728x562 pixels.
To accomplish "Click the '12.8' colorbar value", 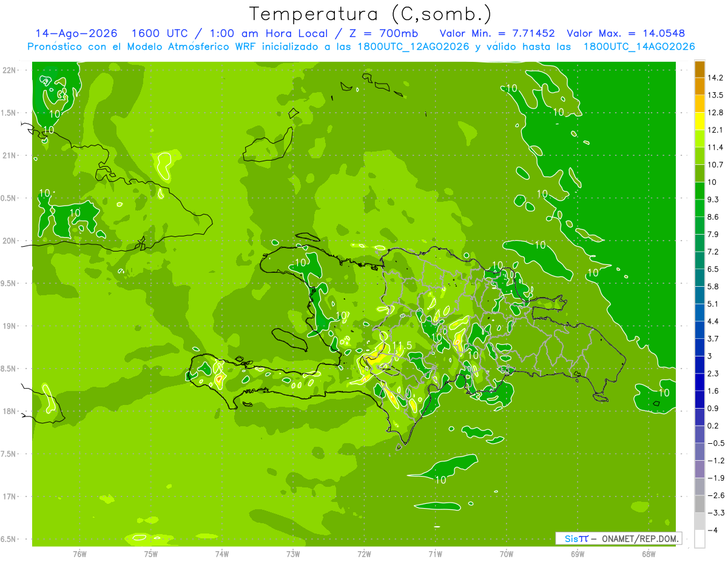I will pos(715,112).
